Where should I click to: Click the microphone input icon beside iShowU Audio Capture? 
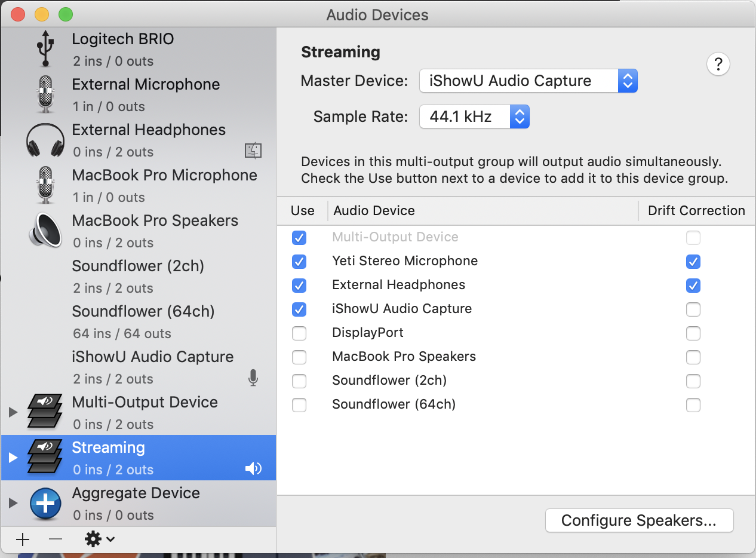(253, 378)
